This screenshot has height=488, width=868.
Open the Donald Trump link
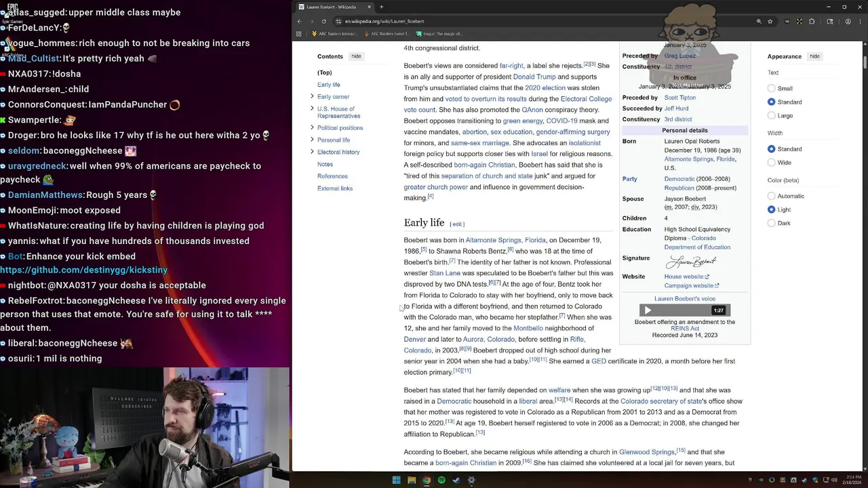pyautogui.click(x=534, y=77)
